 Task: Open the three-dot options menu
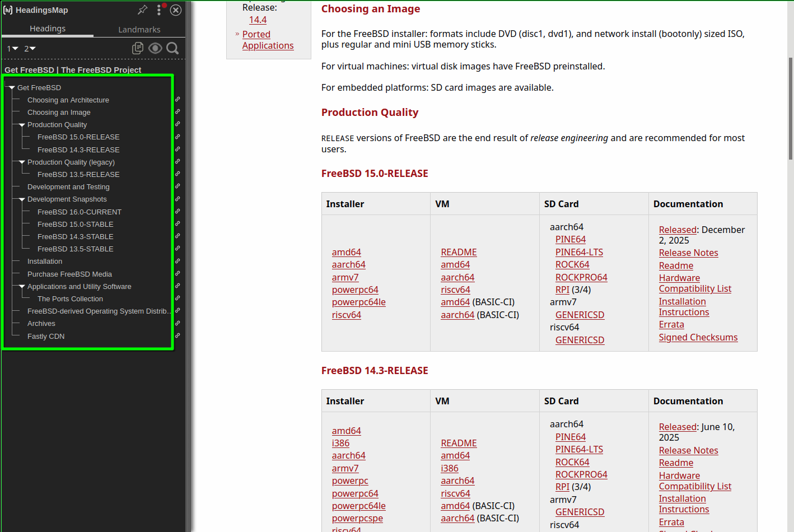click(x=159, y=10)
